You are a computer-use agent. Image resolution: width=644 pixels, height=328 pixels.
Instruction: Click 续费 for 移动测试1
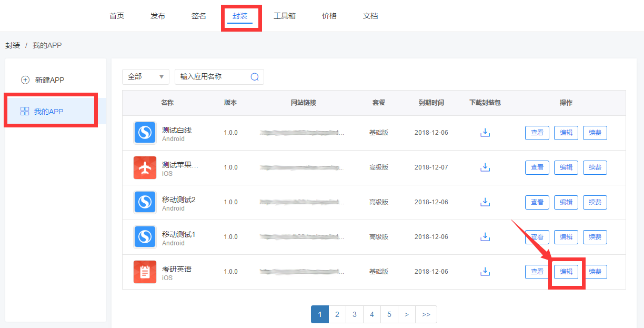pyautogui.click(x=595, y=237)
